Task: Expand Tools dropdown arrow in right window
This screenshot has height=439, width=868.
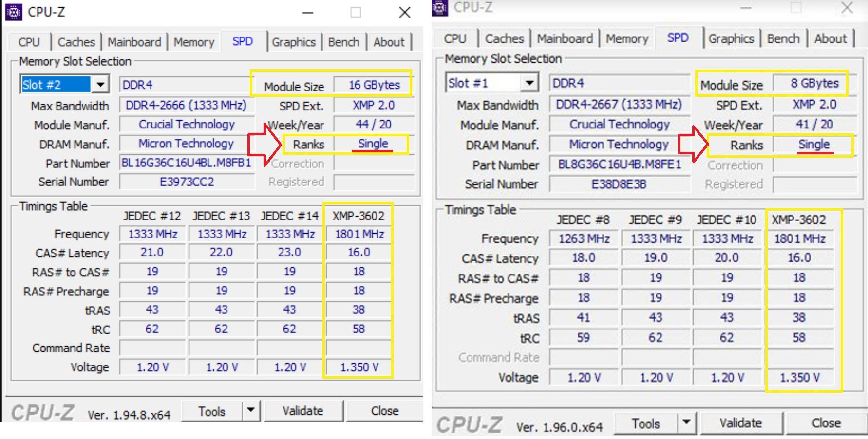Action: (686, 423)
